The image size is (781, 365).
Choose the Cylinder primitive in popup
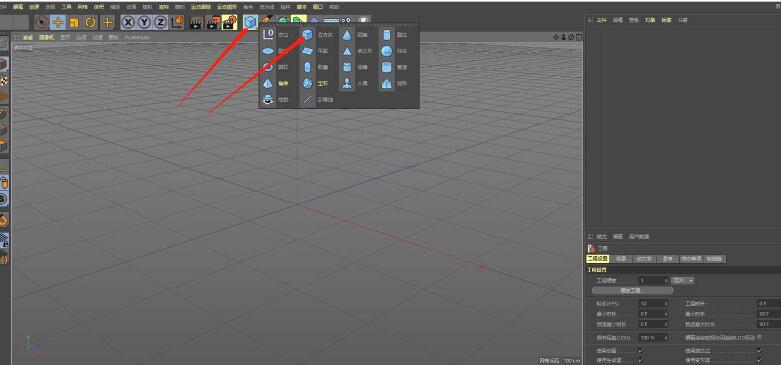pyautogui.click(x=387, y=35)
